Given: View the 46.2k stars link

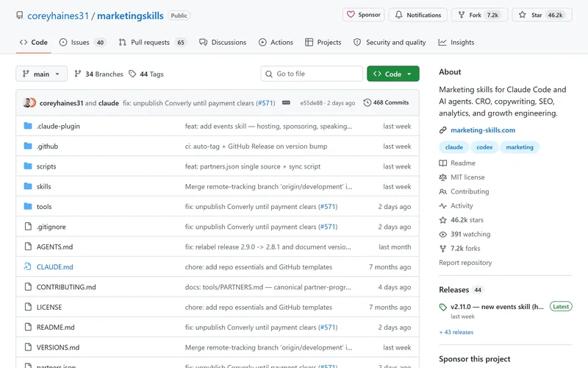Looking at the screenshot, I should click(462, 220).
